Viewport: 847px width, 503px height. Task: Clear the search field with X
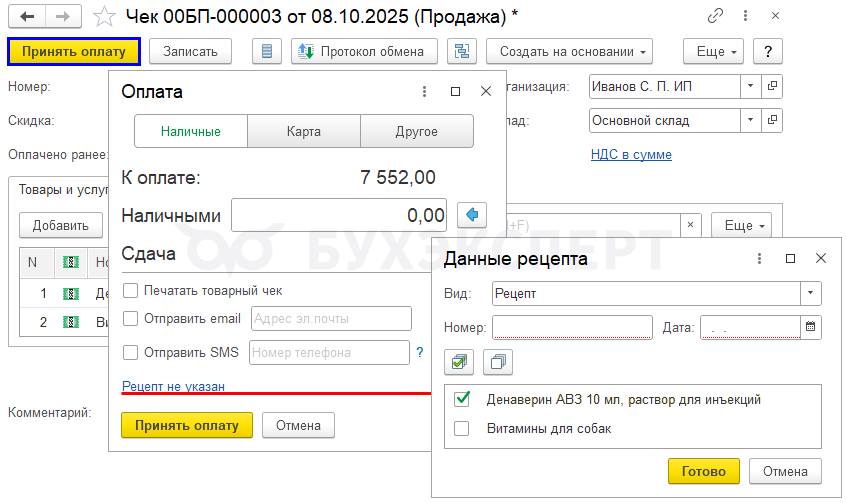(690, 225)
